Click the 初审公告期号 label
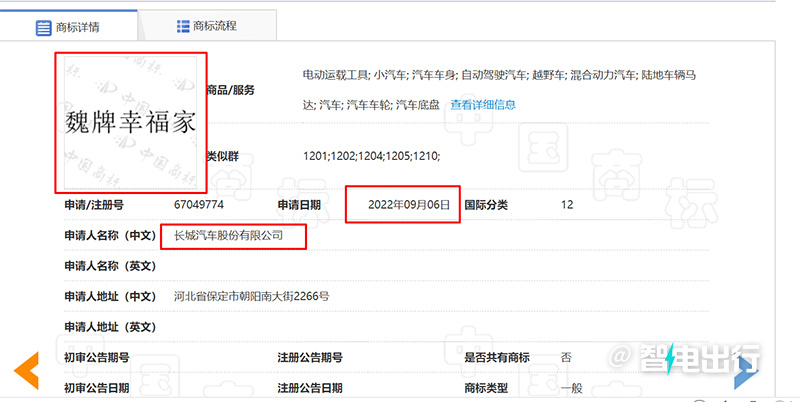Image resolution: width=800 pixels, height=402 pixels. coord(96,358)
